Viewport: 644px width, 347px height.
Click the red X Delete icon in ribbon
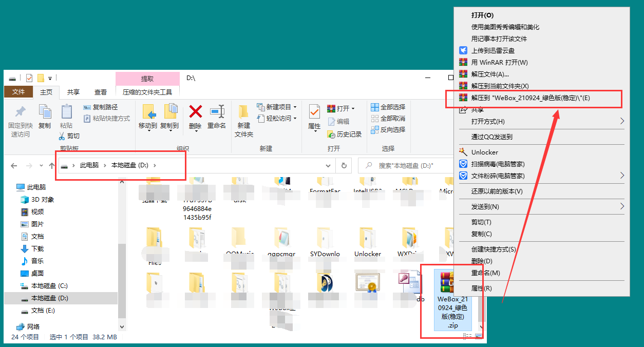[x=195, y=111]
